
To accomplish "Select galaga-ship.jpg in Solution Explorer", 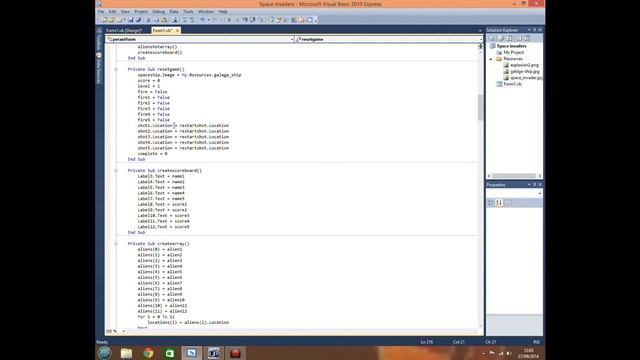I will (524, 71).
